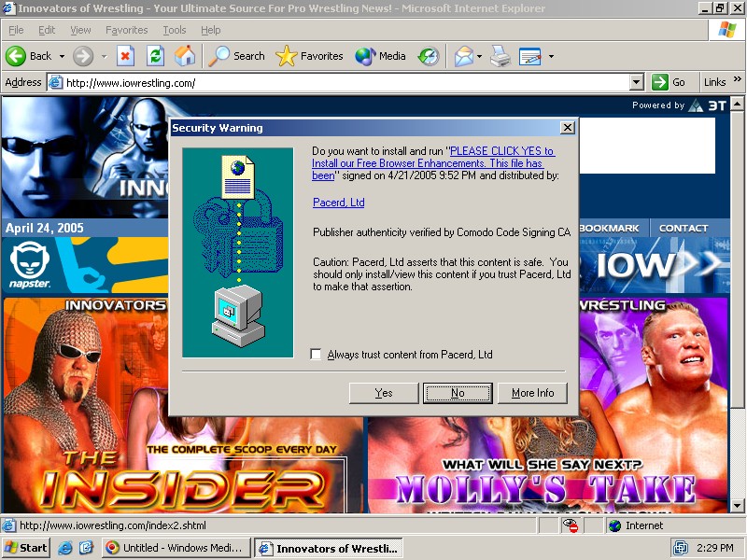Click the BOOKMARK navigation link
Viewport: 747px width, 560px height.
(609, 228)
